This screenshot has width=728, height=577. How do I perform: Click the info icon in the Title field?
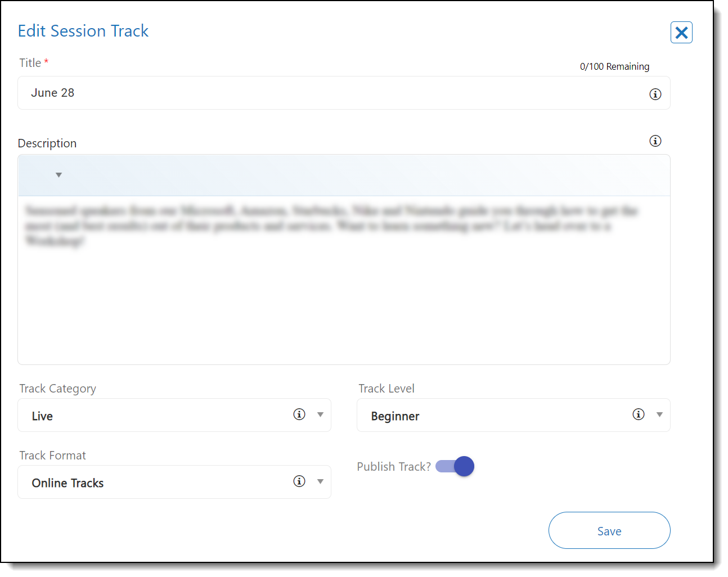click(655, 94)
